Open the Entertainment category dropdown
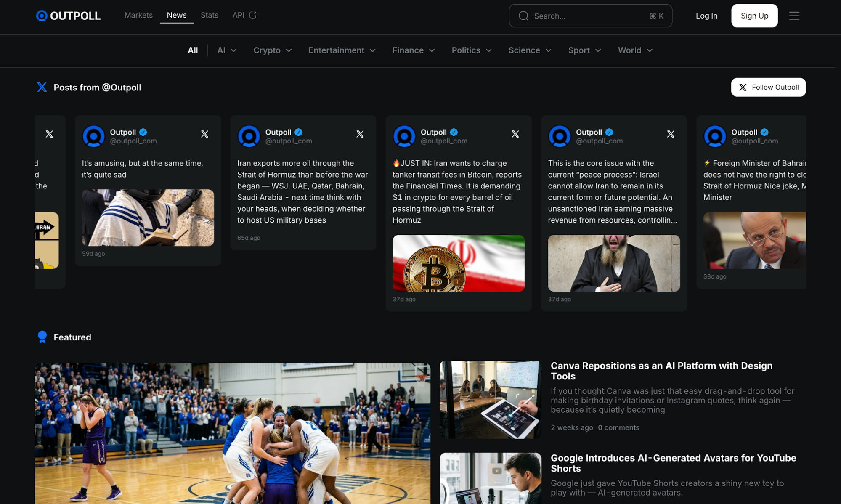 tap(342, 50)
